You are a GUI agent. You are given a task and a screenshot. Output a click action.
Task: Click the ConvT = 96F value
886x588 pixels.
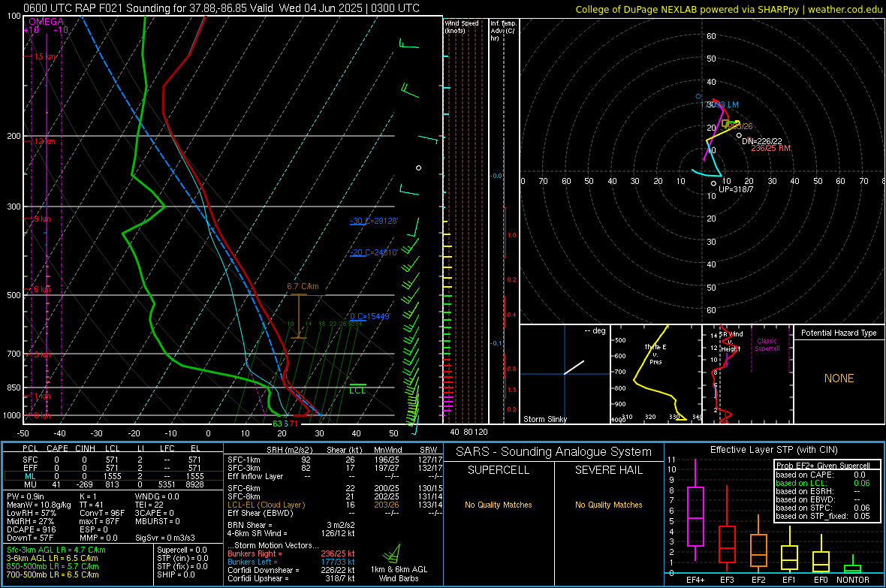tap(101, 513)
